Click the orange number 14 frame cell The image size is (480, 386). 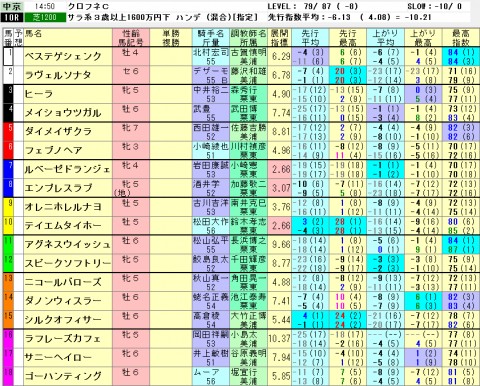[x=8, y=301]
